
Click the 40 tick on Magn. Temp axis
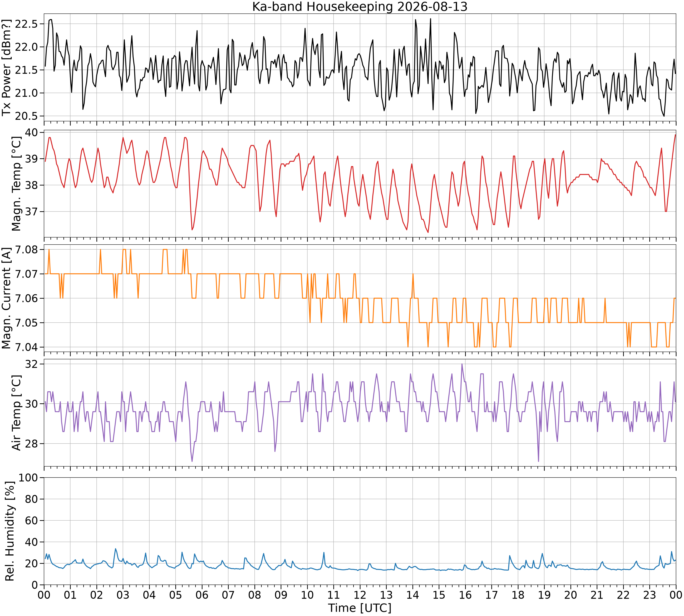(x=32, y=132)
